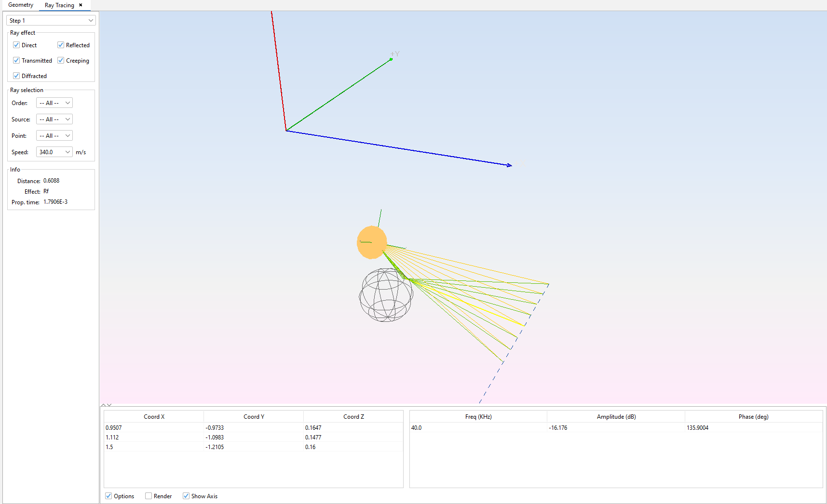Image resolution: width=827 pixels, height=504 pixels.
Task: Expand the Point selection dropdown
Action: click(x=54, y=136)
